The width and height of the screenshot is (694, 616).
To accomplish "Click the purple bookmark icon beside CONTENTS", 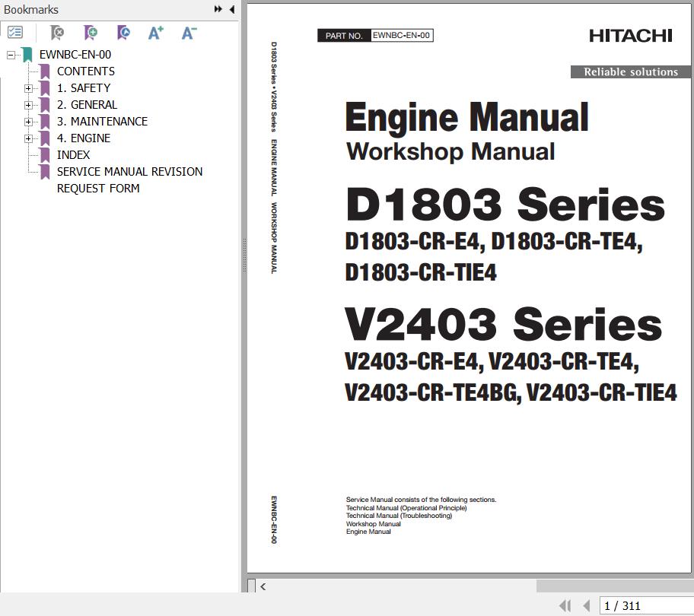I will (45, 71).
